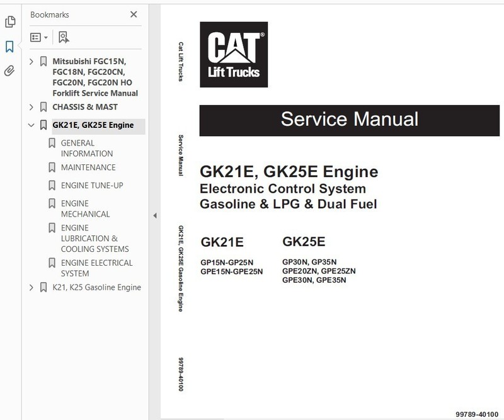Click bookmark icon beside ENGINE LUBRICATION
Viewport: 504px width, 420px height.
[52, 228]
